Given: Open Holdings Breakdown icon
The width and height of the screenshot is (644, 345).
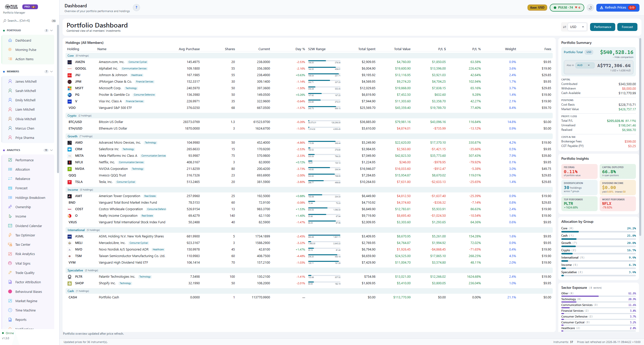Looking at the screenshot, I should point(10,198).
